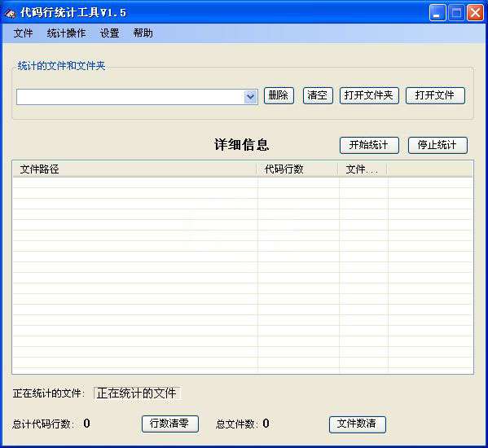Expand the file and folder combo box arrow
Viewport: 488px width, 448px height.
tap(251, 97)
